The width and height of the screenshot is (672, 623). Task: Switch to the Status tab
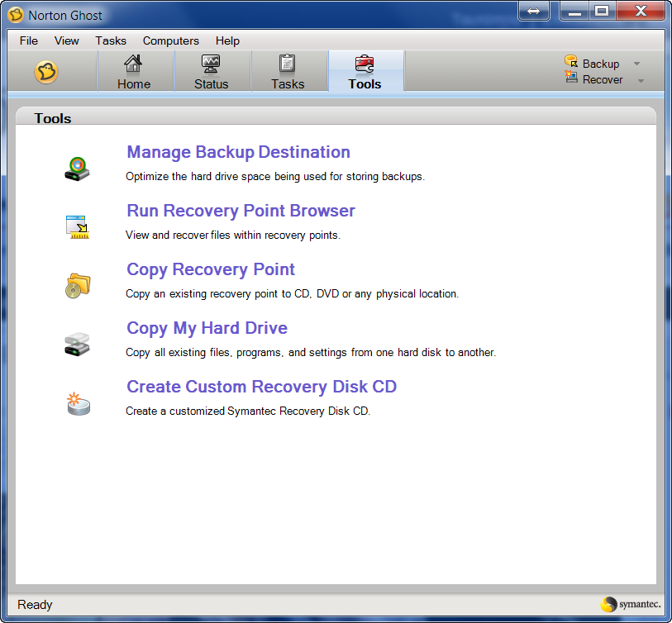[x=211, y=72]
